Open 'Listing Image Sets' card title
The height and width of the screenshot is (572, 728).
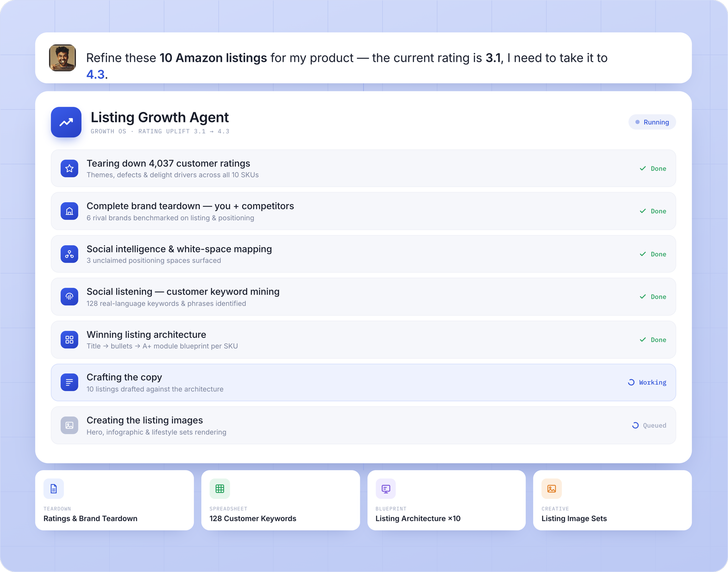click(x=574, y=518)
